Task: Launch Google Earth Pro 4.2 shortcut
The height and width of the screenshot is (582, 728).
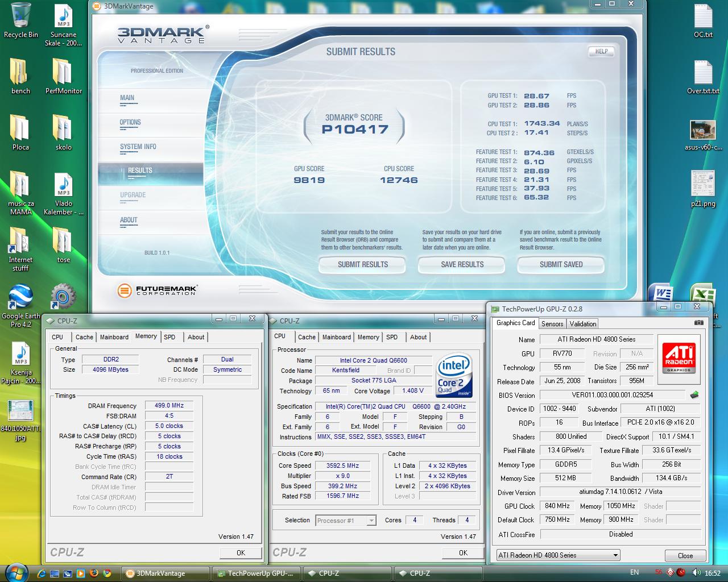Action: coord(20,306)
